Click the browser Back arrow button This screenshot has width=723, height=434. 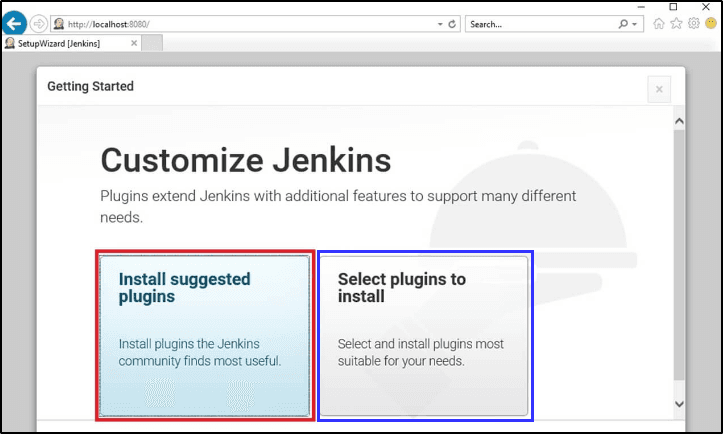[x=15, y=23]
